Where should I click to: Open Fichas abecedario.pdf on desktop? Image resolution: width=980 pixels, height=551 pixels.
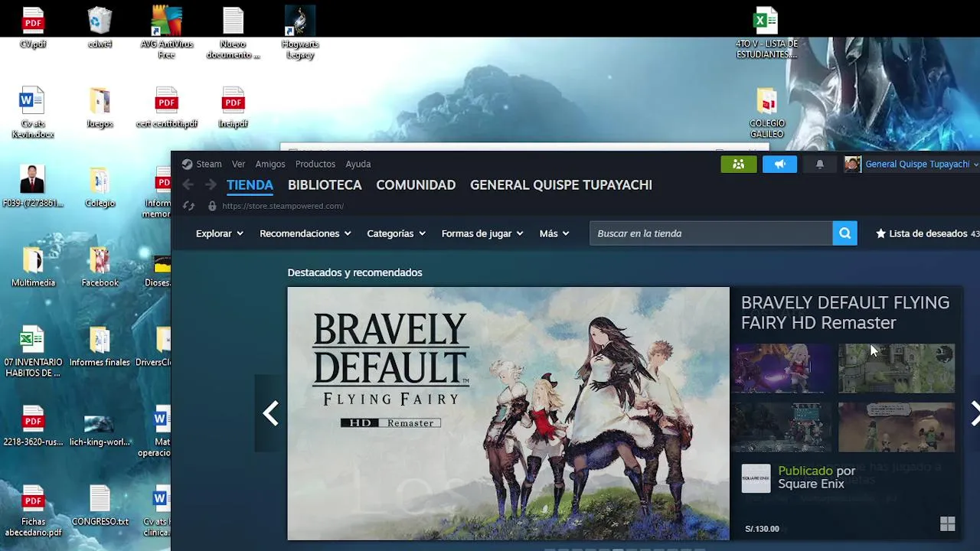(33, 511)
